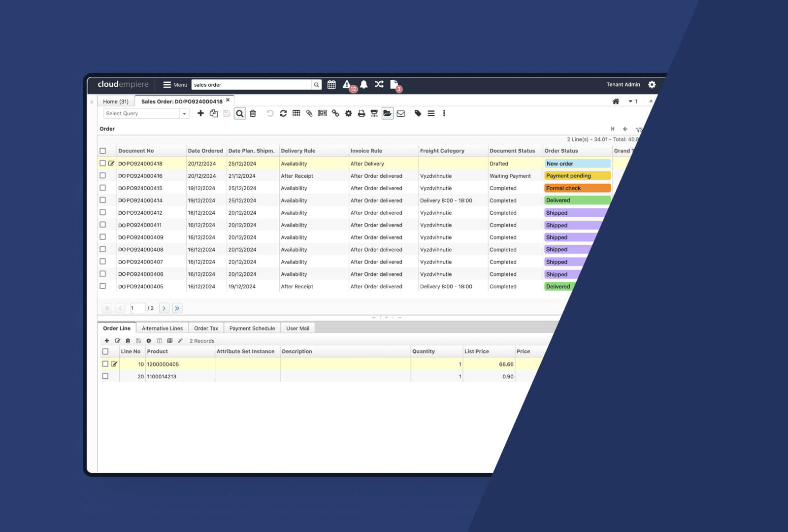Toggle grid view icon in main toolbar

pyautogui.click(x=296, y=113)
